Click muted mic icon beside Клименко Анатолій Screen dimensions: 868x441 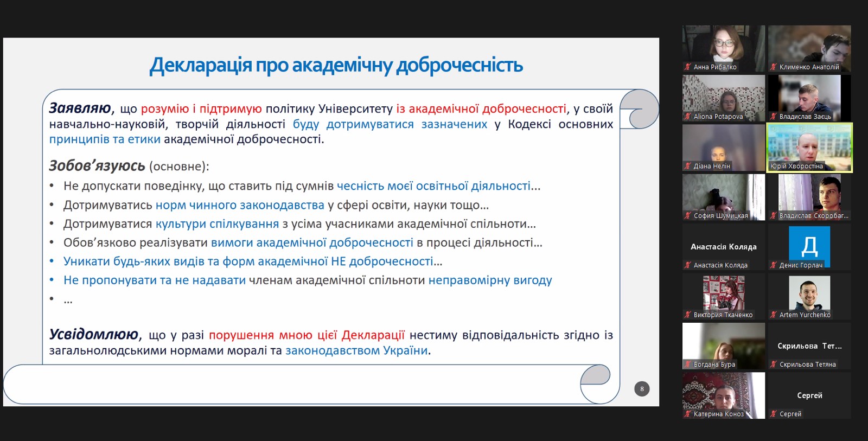(x=774, y=67)
